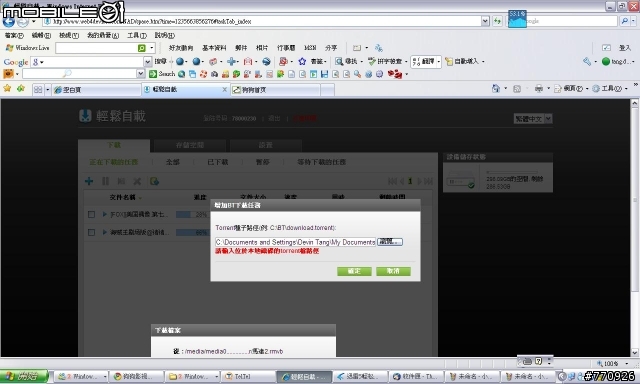Click the Favorites star icon
Screen dimensions: 640x384
pyautogui.click(x=7, y=88)
